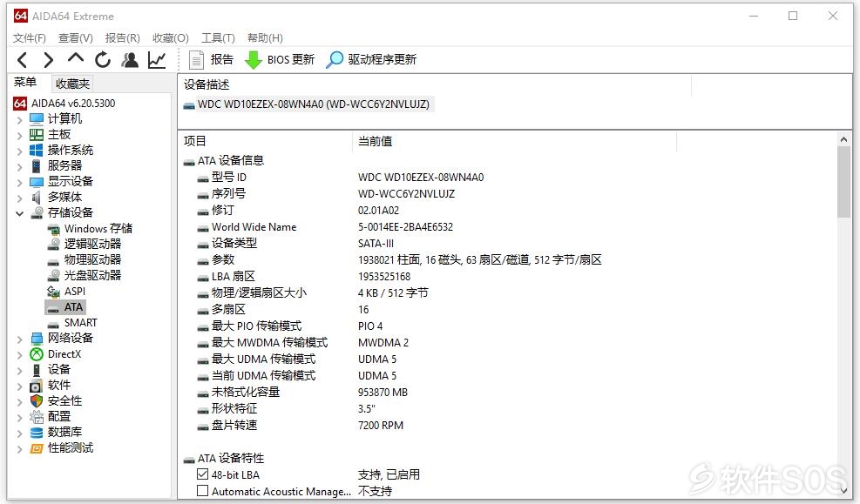Open ASPI page

click(75, 291)
